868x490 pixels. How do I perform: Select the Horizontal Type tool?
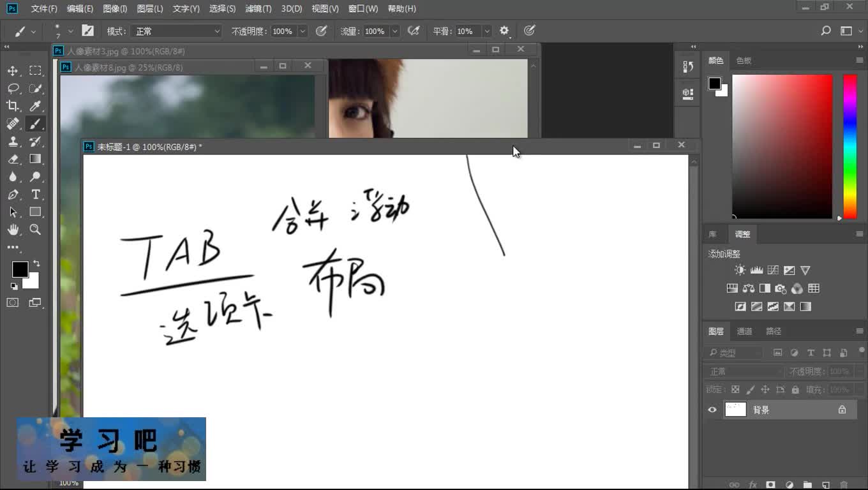35,195
